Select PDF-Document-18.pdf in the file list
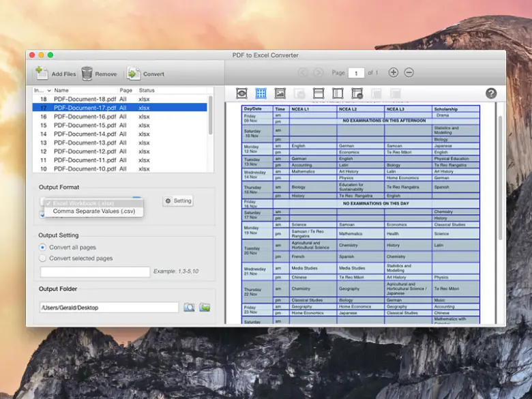532x399 pixels. click(120, 99)
